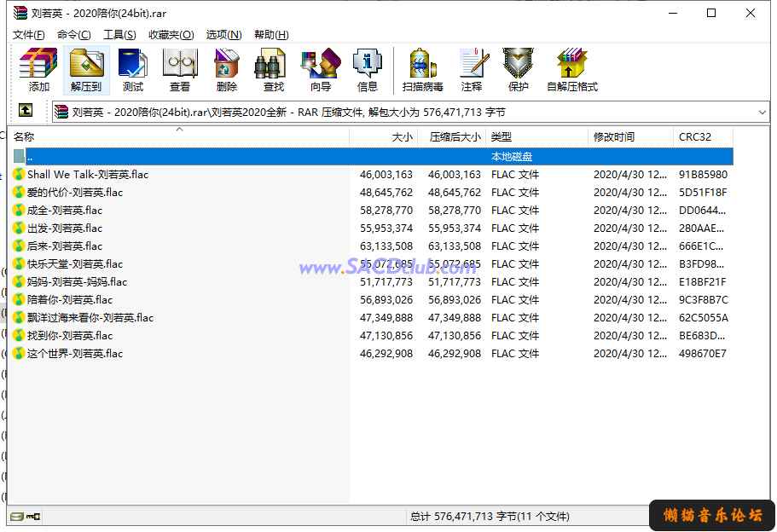Select file name 飘洋过海来看你-刘若英.flac

pos(90,317)
